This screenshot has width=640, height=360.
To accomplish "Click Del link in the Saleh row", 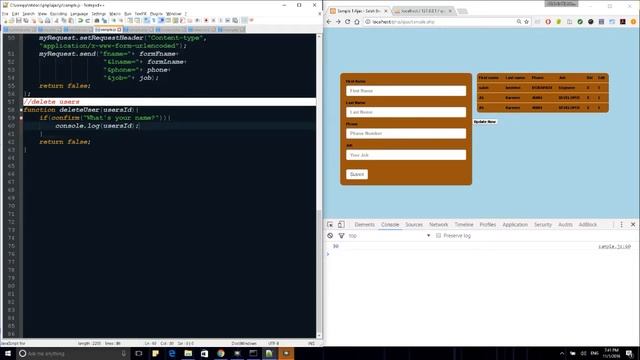I will (588, 88).
